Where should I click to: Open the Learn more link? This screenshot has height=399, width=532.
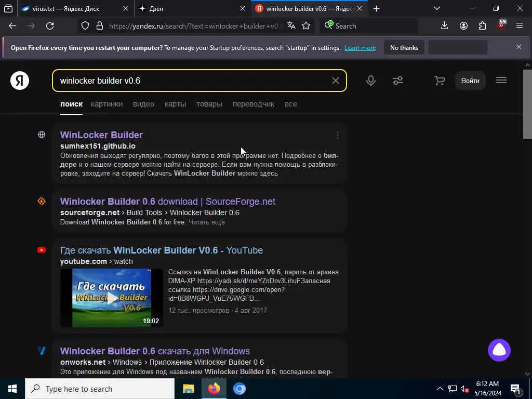point(360,48)
